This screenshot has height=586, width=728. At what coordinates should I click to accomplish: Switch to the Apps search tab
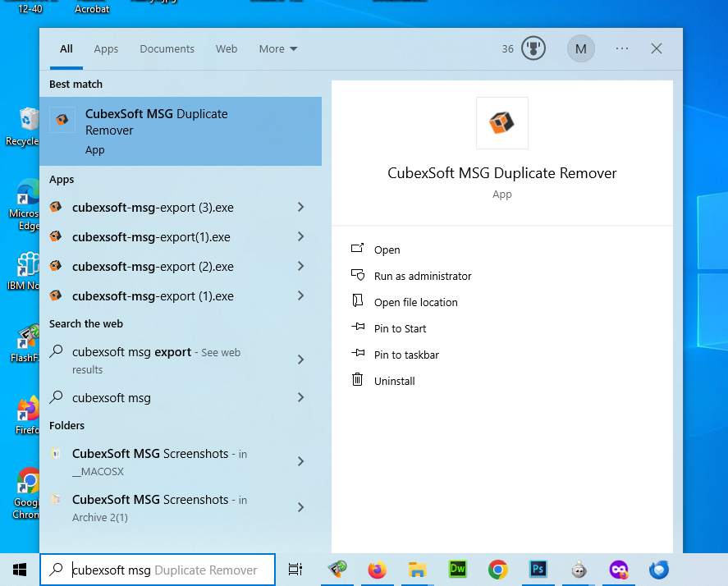click(x=106, y=49)
